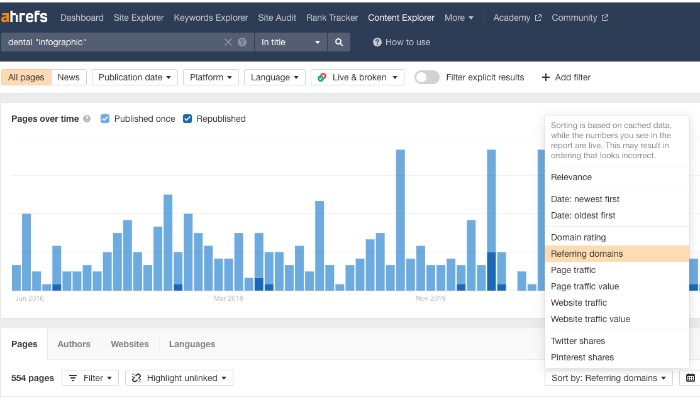Run search with magnifier icon

click(339, 42)
